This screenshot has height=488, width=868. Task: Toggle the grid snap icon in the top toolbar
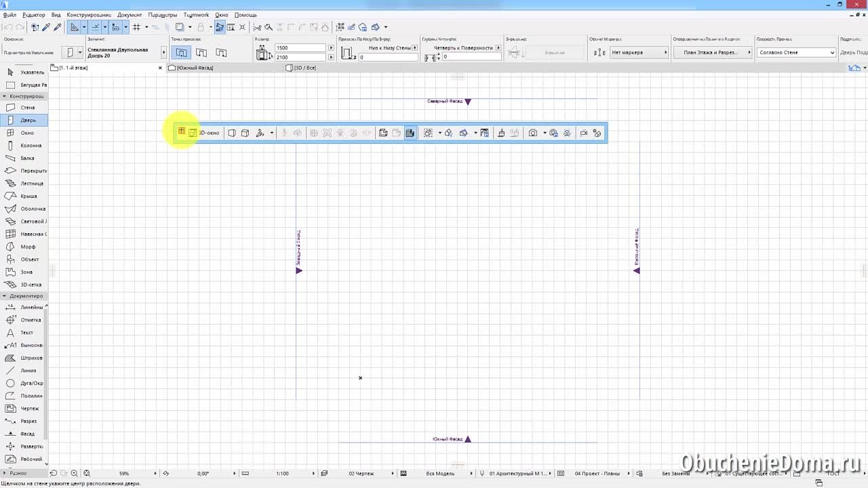click(135, 26)
